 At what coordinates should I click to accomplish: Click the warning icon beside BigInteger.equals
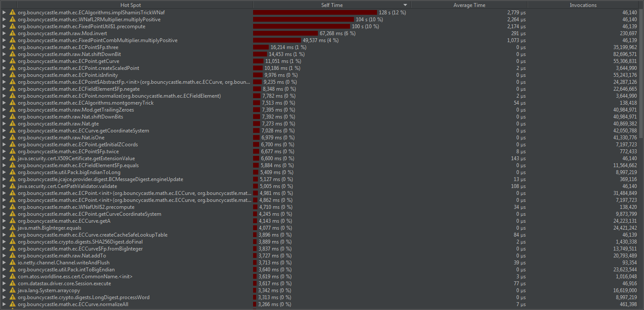(12, 228)
